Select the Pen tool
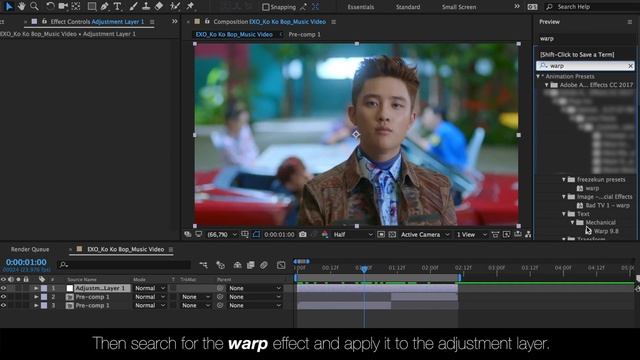 pyautogui.click(x=105, y=6)
